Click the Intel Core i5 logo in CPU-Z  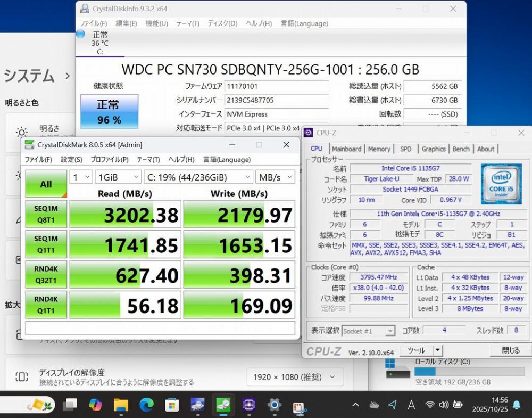point(501,184)
